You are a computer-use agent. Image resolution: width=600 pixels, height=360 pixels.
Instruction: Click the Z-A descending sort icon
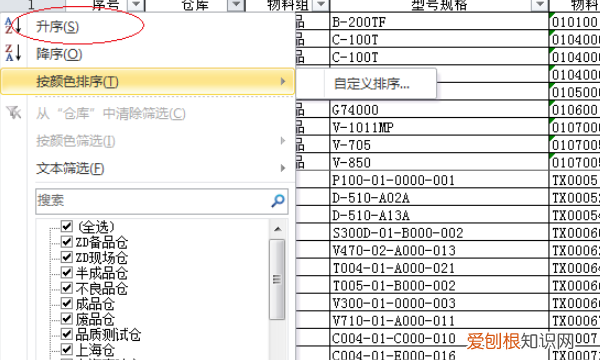[13, 53]
